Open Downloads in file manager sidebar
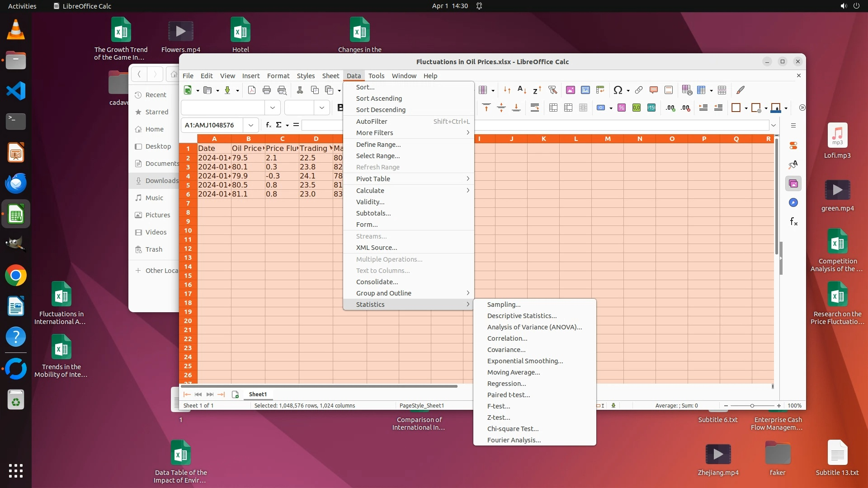Screen dimensions: 868x488 tap(161, 181)
